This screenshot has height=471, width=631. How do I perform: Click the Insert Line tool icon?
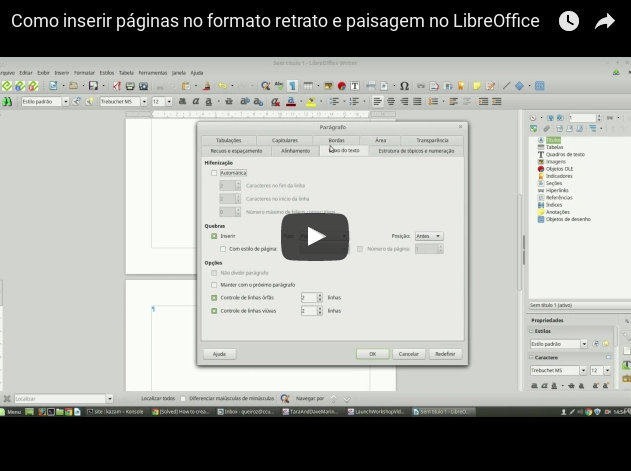coord(506,86)
